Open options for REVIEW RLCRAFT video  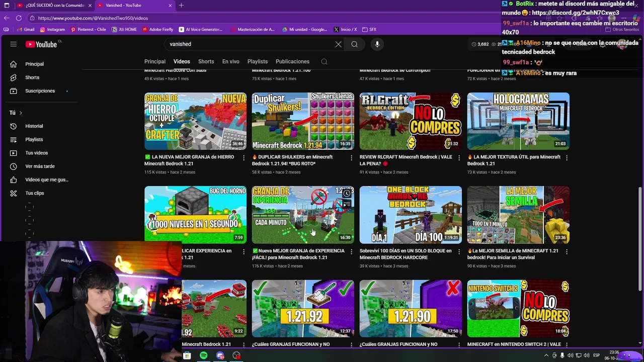[x=459, y=157]
